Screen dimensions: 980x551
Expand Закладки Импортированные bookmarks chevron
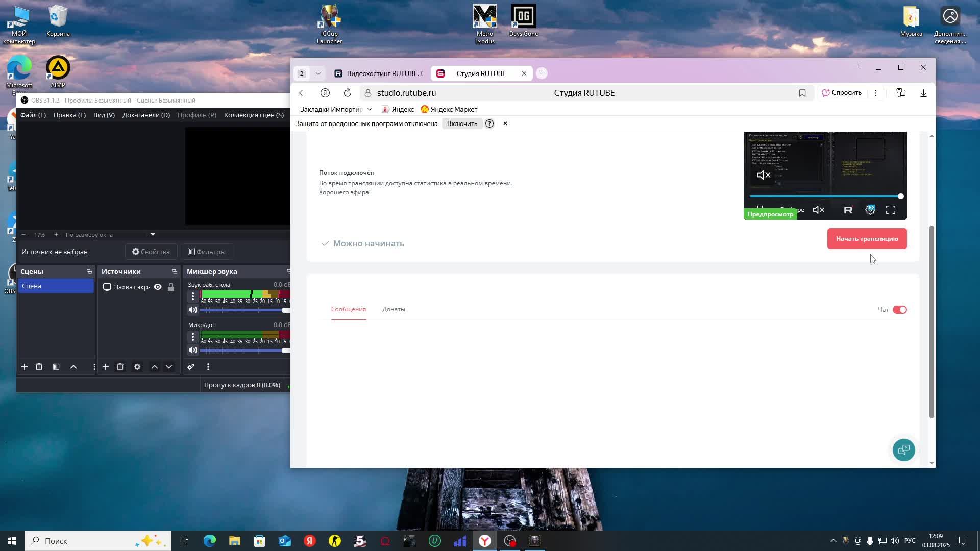pyautogui.click(x=370, y=109)
